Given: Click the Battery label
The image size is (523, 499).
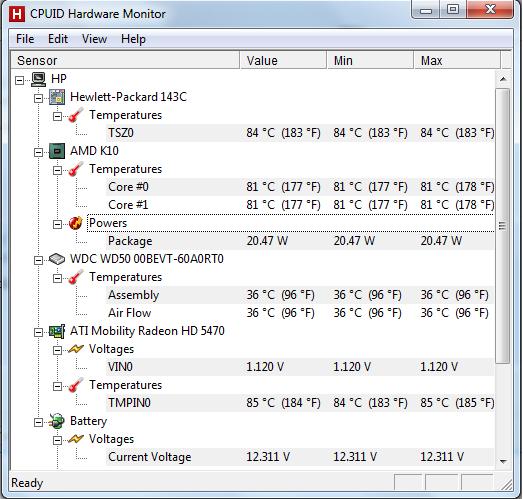Looking at the screenshot, I should click(x=88, y=421).
